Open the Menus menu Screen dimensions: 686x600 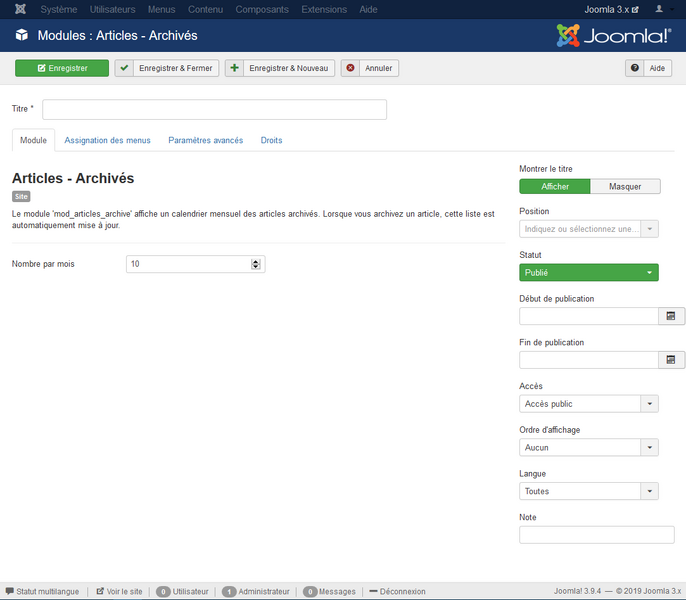coord(161,9)
